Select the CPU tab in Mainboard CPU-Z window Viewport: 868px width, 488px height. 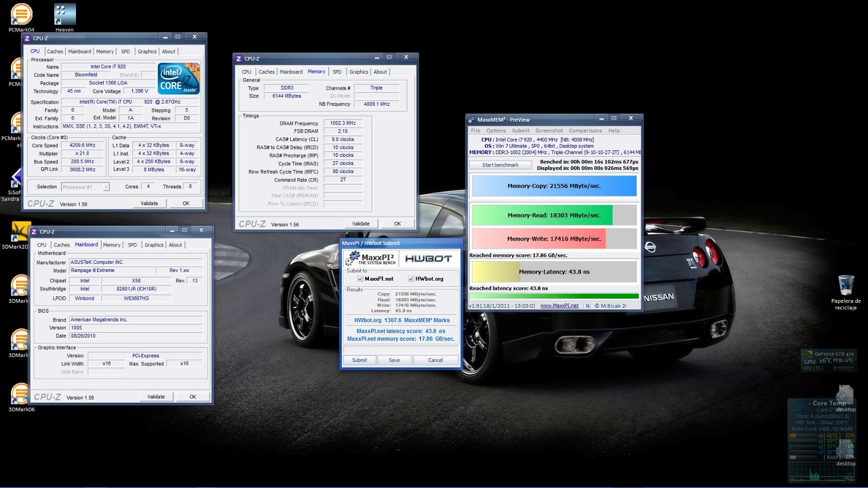click(x=42, y=245)
